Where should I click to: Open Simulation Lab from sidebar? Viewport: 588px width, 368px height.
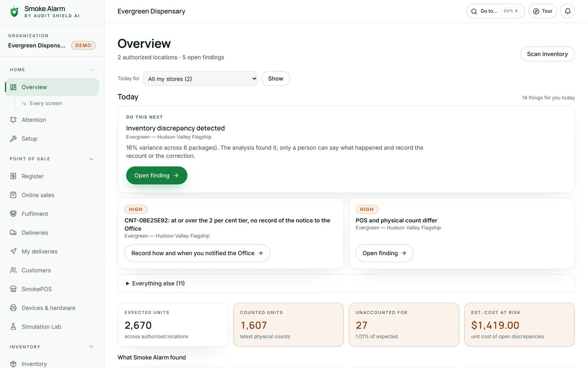click(x=52, y=327)
